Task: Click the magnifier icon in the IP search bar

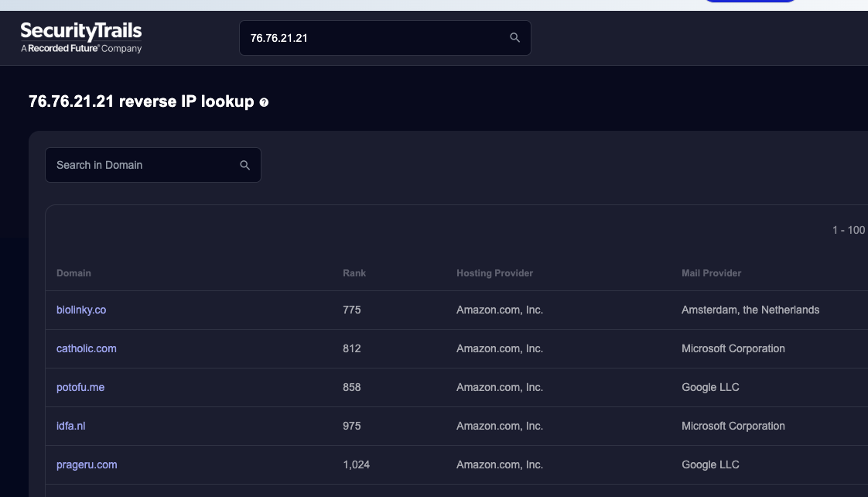Action: point(514,37)
